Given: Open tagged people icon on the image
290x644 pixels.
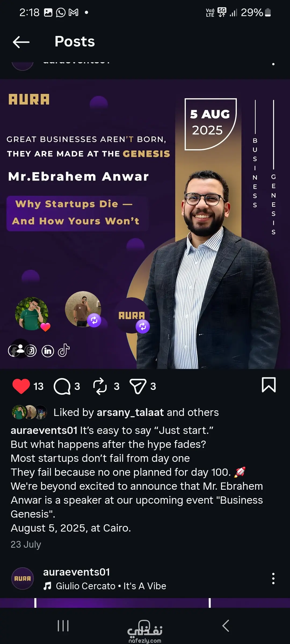Looking at the screenshot, I should 20,348.
